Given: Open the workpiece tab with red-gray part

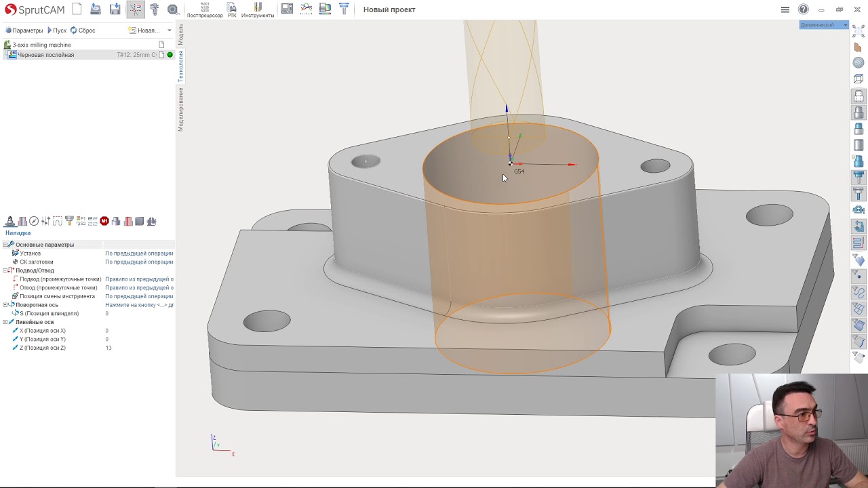Looking at the screenshot, I should (x=22, y=221).
